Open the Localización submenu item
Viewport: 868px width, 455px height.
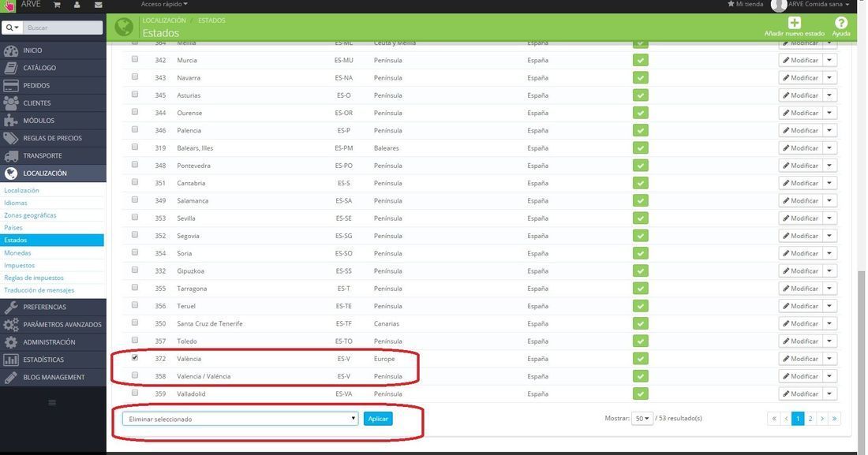pos(21,190)
